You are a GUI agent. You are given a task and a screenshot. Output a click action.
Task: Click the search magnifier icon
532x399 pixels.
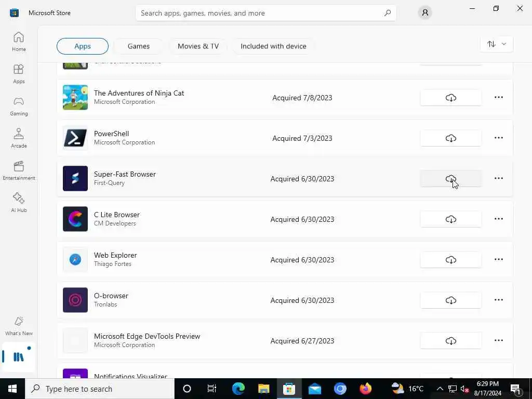[388, 13]
